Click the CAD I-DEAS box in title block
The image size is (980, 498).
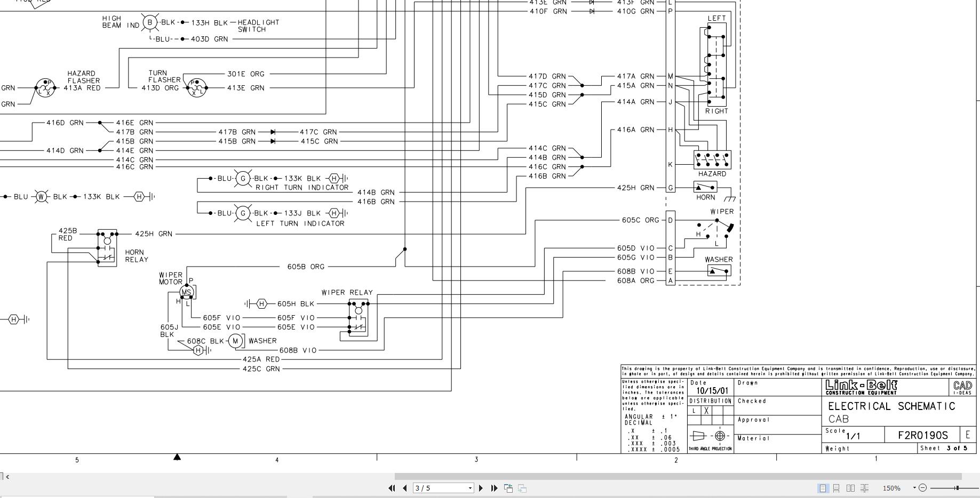point(962,387)
